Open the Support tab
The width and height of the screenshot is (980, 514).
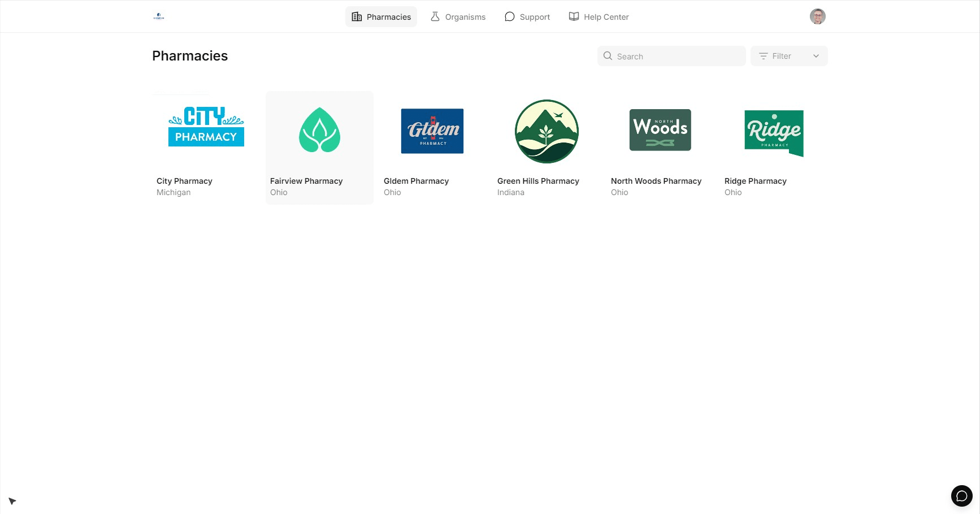point(527,17)
